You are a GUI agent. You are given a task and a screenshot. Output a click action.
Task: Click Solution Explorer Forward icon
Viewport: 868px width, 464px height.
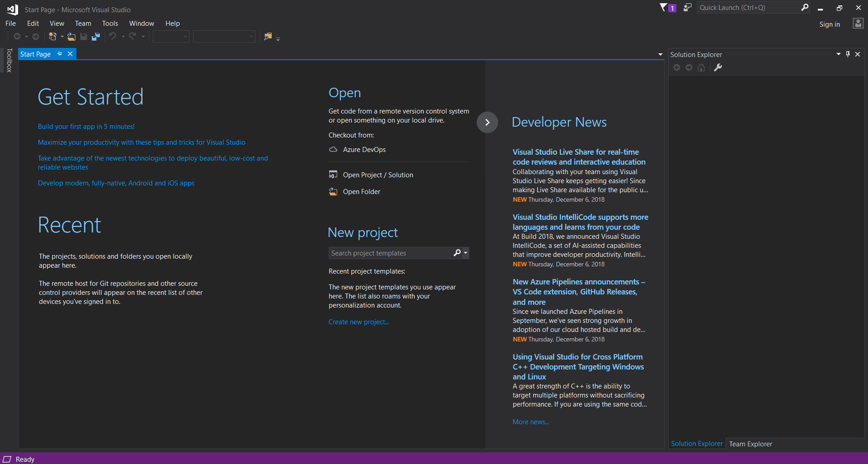click(x=689, y=67)
